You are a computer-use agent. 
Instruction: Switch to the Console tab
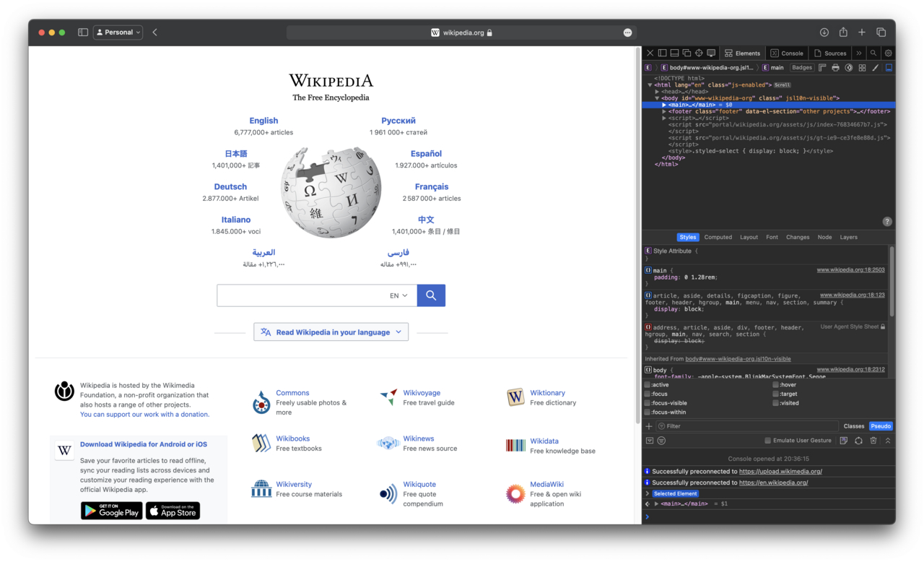[x=786, y=53]
